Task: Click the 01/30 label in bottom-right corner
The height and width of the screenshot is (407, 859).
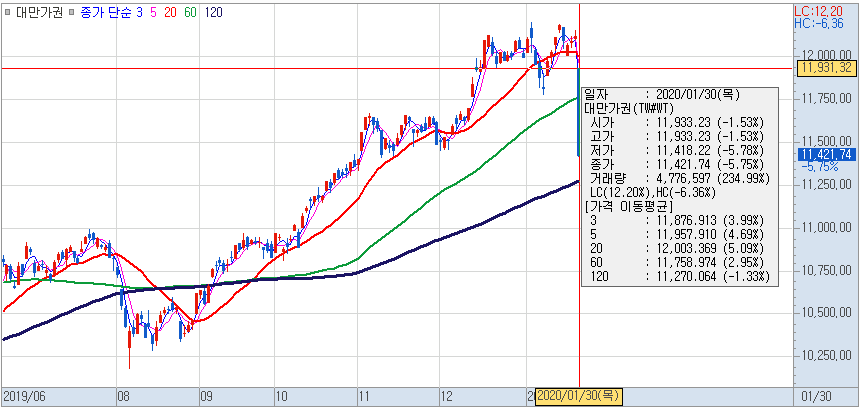Action: pos(814,395)
